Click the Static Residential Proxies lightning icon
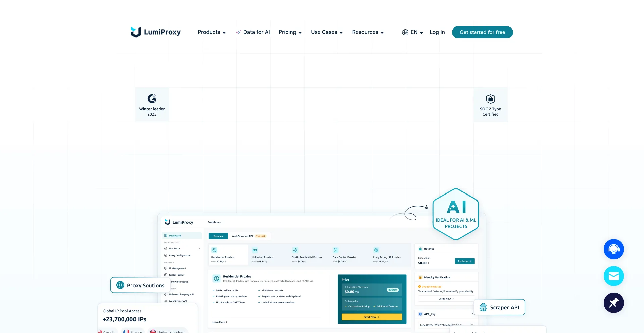 pyautogui.click(x=295, y=250)
